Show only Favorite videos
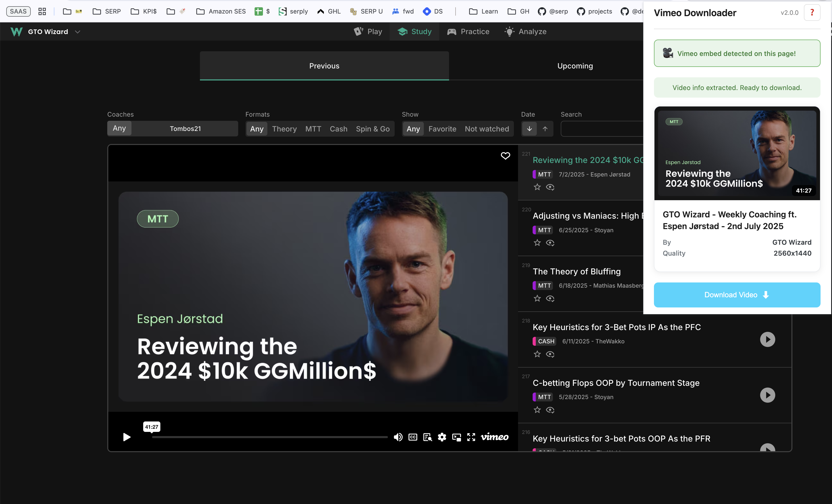The image size is (832, 504). coord(442,129)
